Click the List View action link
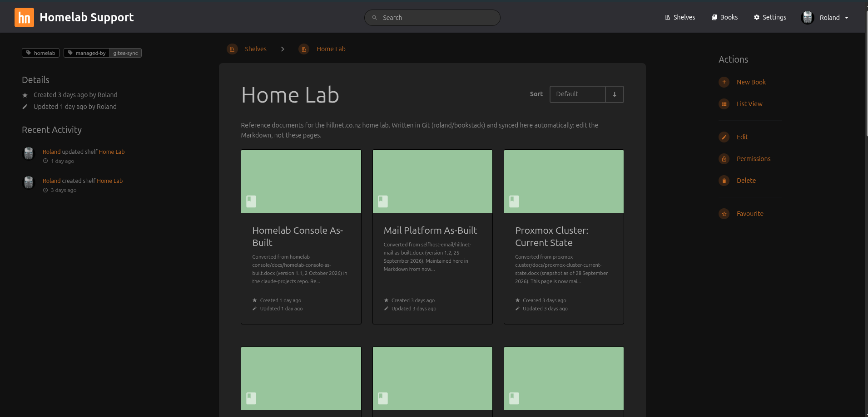 click(x=749, y=104)
